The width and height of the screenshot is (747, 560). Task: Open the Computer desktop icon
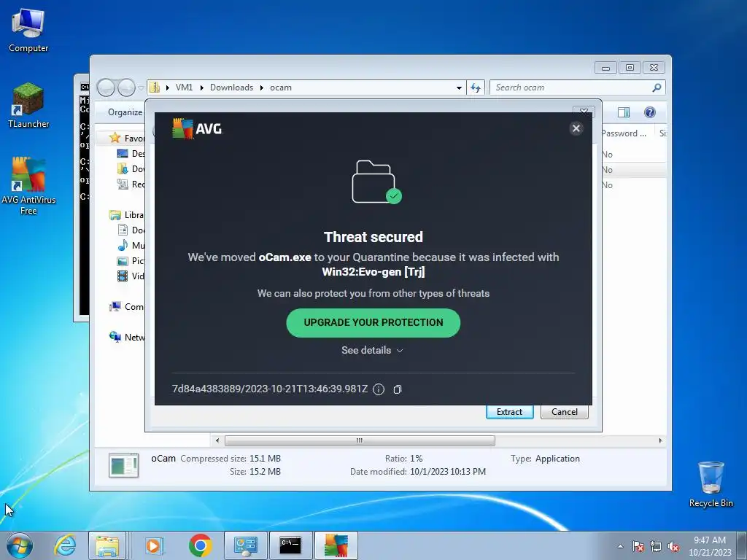click(x=28, y=30)
